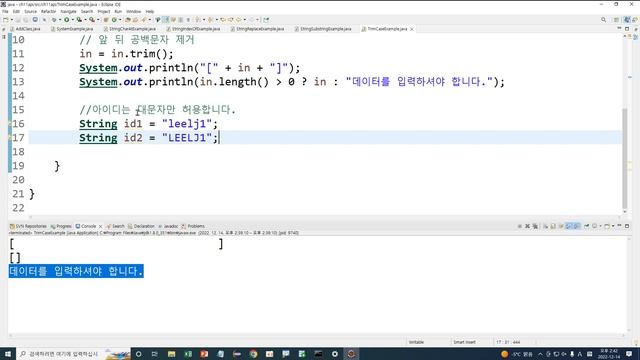
Task: Jump to Last Edit Location
Action: click(x=223, y=20)
